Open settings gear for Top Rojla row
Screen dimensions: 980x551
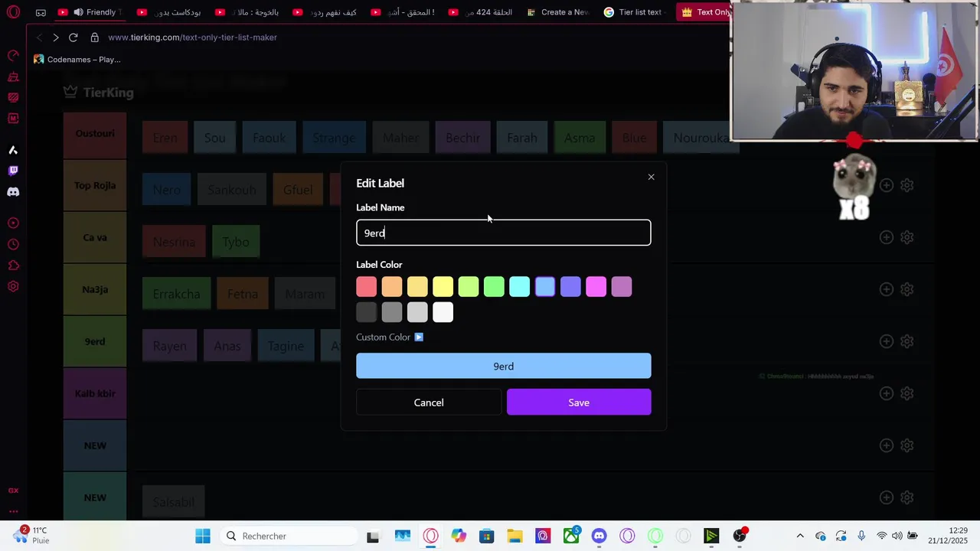[907, 185]
